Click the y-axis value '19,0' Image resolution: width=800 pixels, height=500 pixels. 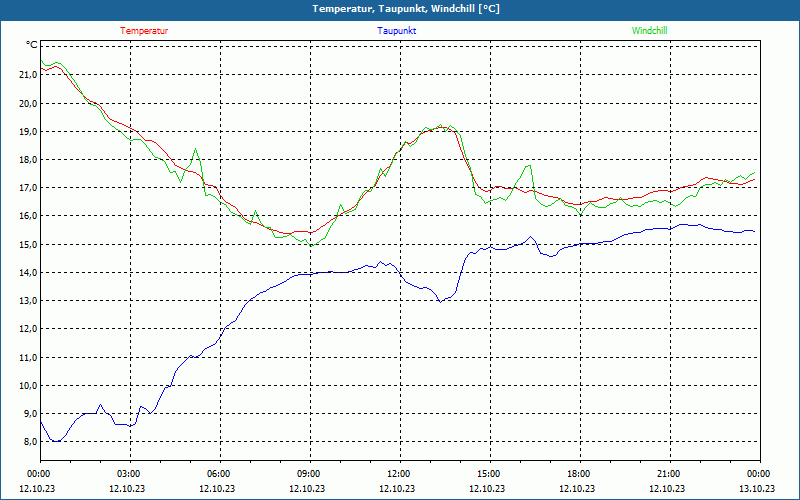point(29,132)
